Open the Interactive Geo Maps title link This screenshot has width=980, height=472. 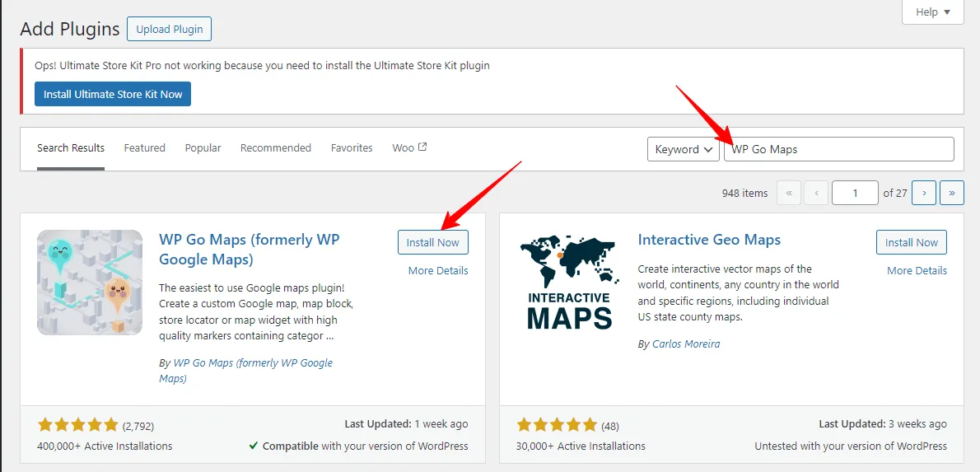pos(709,240)
